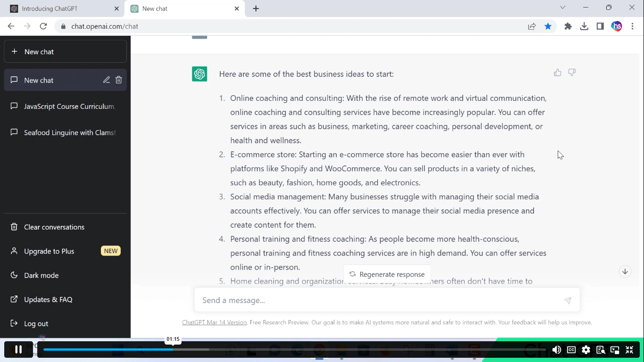Open the video player settings gear
This screenshot has height=362, width=644.
pyautogui.click(x=586, y=350)
